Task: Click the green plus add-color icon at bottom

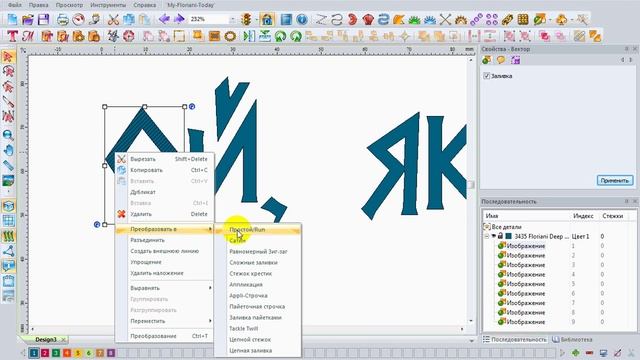Action: (576, 353)
